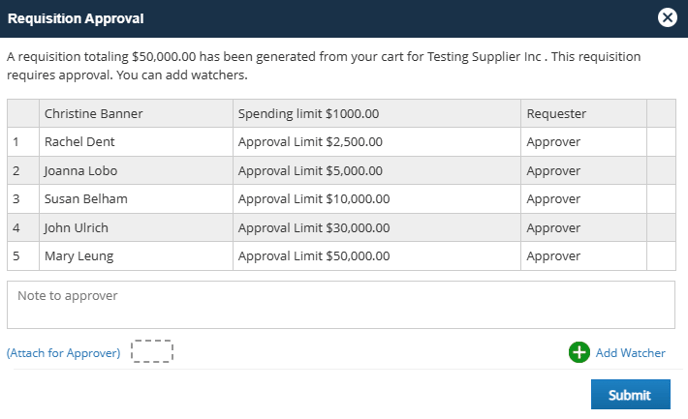Click the Approval Limit $50,000.00 cell

pyautogui.click(x=376, y=256)
